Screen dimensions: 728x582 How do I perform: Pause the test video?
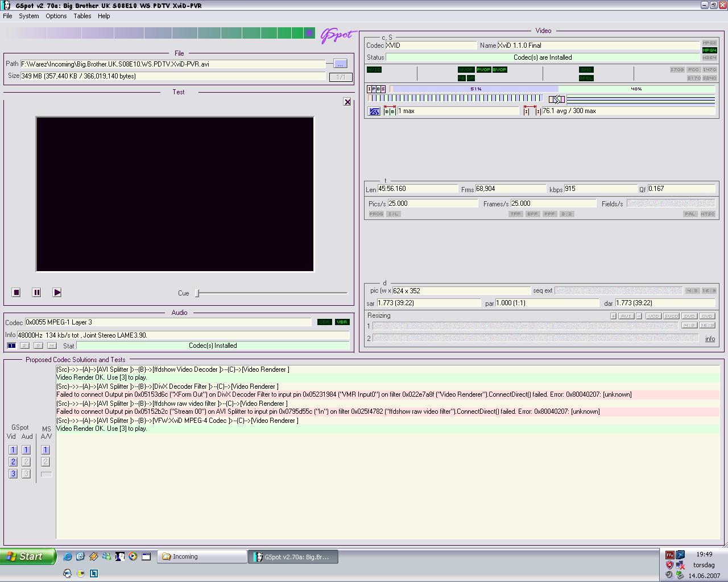[36, 292]
